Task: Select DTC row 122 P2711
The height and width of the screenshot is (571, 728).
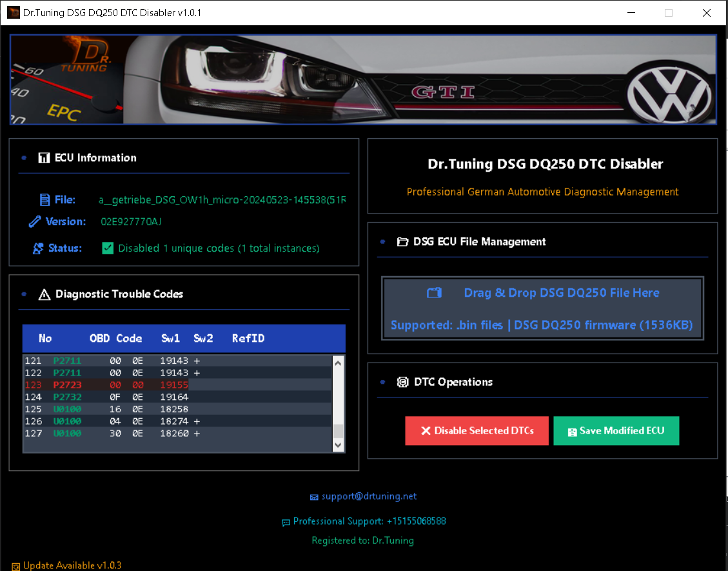Action: click(177, 373)
